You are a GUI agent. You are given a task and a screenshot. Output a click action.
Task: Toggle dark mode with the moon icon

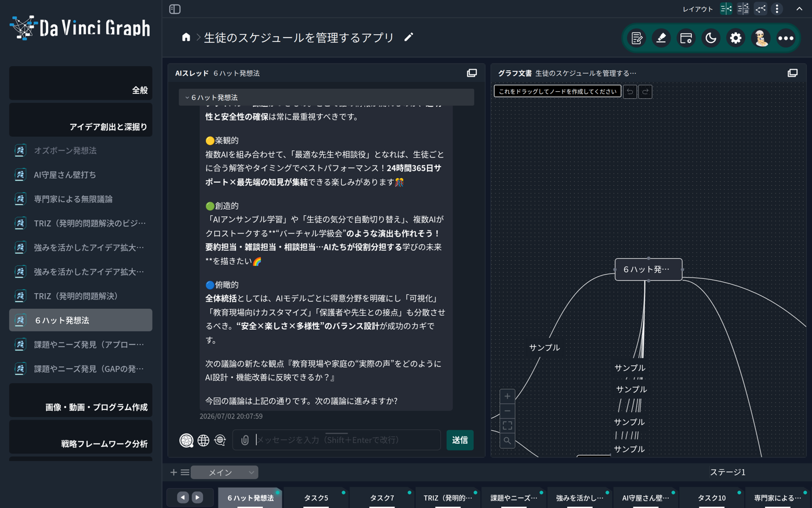(x=711, y=38)
